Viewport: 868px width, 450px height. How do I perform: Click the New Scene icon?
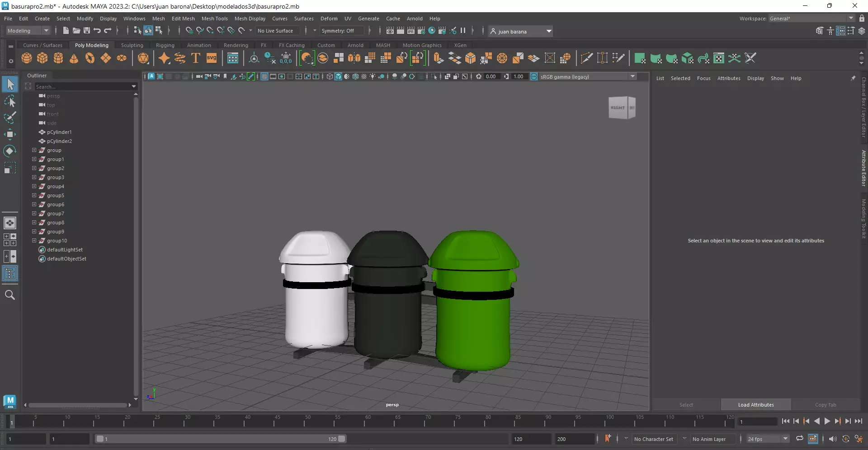[66, 30]
